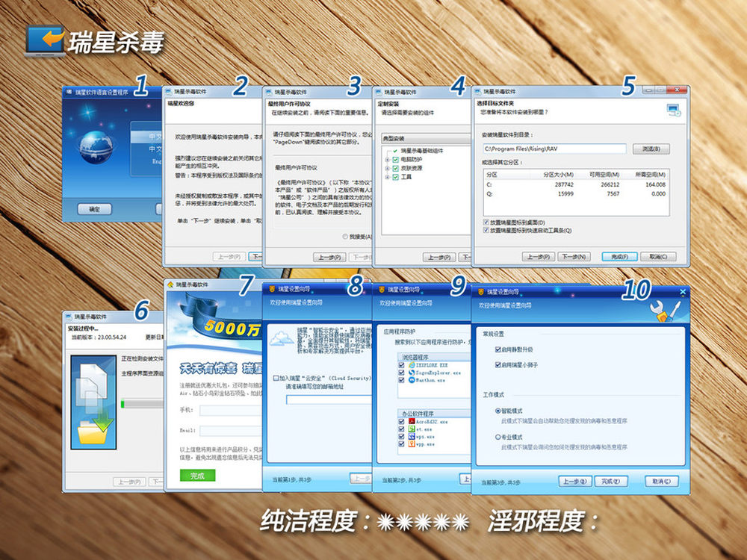Click the Email input field in window 7
Viewport: 747px width, 560px height.
point(231,431)
